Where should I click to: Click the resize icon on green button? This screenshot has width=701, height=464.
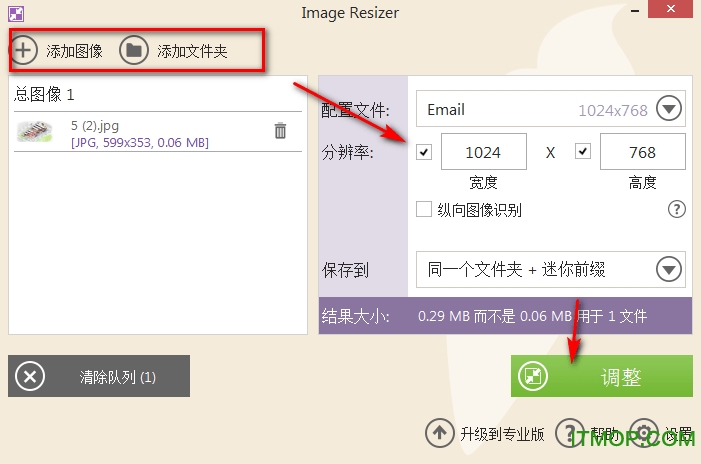533,376
